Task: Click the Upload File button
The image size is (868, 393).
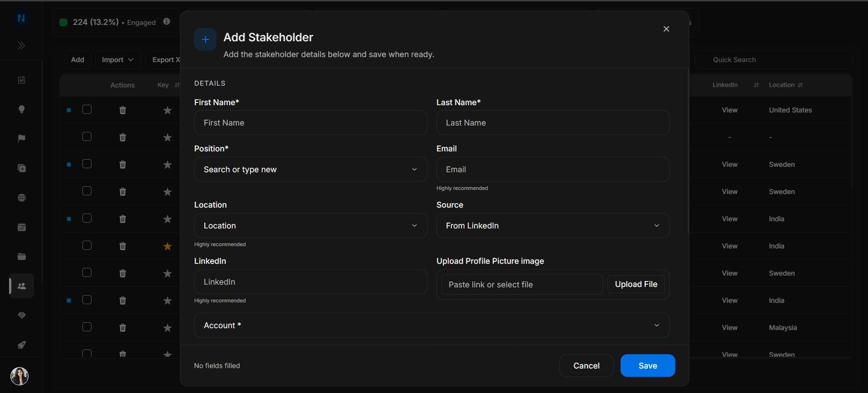Action: 636,284
